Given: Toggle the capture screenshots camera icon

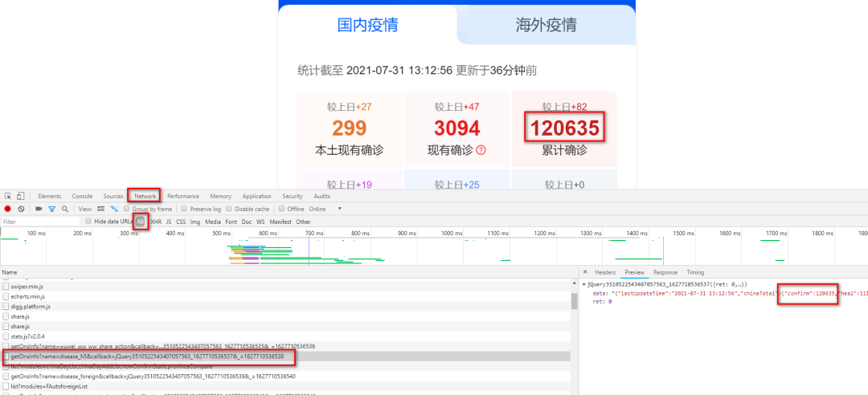Looking at the screenshot, I should 38,209.
